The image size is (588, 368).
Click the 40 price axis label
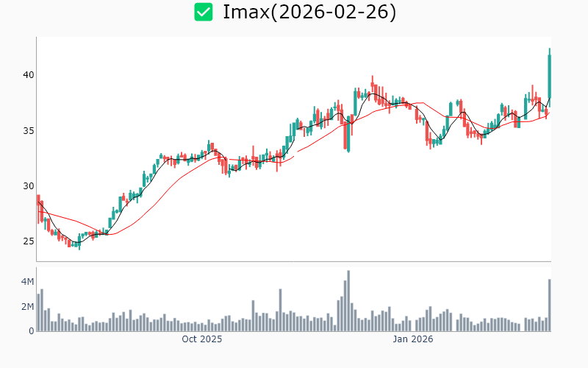point(27,75)
